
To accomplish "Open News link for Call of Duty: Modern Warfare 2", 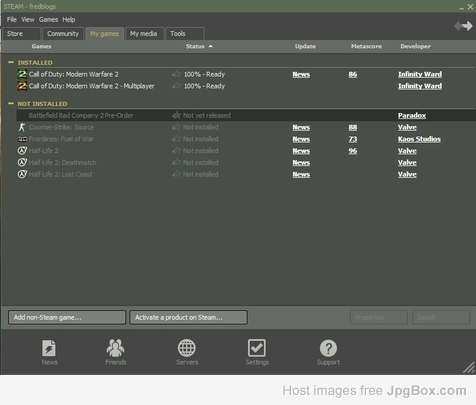I will pos(301,74).
